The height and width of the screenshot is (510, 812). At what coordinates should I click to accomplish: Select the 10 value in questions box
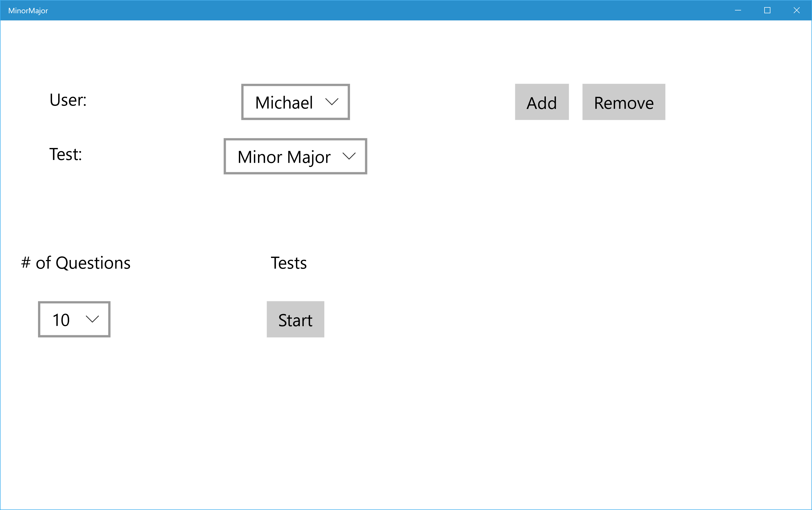click(61, 320)
